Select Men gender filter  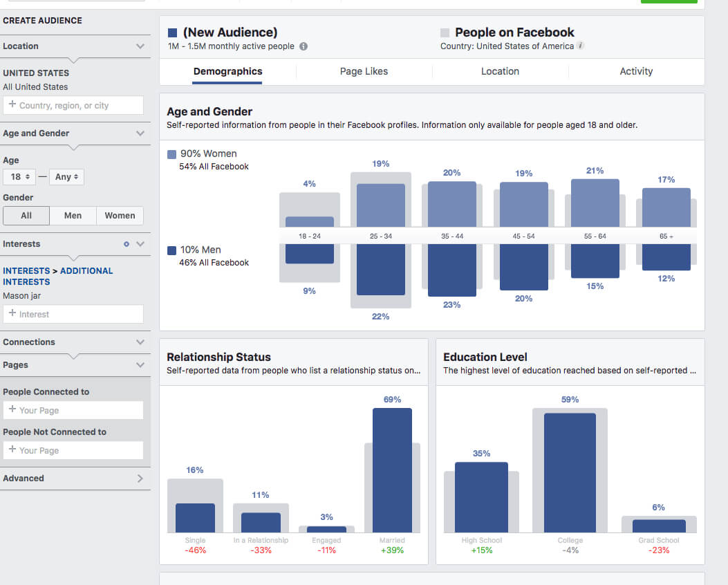pyautogui.click(x=73, y=216)
